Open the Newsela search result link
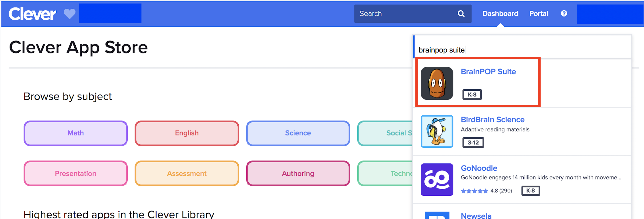Image resolution: width=644 pixels, height=219 pixels. (476, 215)
